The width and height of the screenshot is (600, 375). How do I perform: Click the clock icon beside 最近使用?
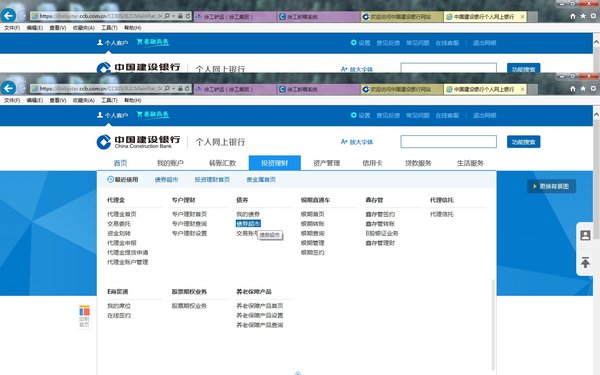tap(110, 179)
